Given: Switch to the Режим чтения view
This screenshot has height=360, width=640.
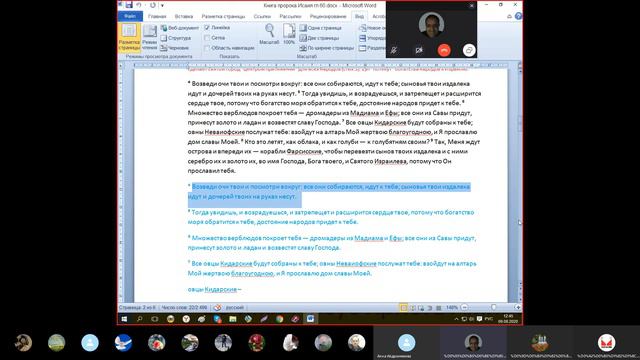Looking at the screenshot, I should coord(149,37).
